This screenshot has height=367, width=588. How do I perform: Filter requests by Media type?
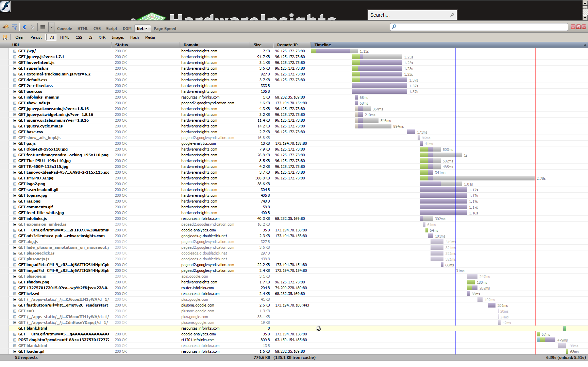click(x=150, y=37)
